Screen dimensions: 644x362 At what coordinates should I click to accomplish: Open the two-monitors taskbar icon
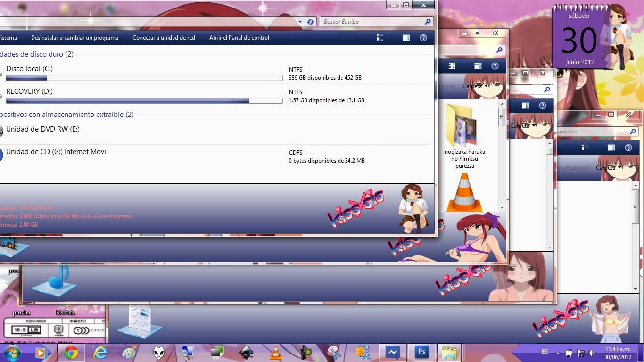[x=217, y=353]
